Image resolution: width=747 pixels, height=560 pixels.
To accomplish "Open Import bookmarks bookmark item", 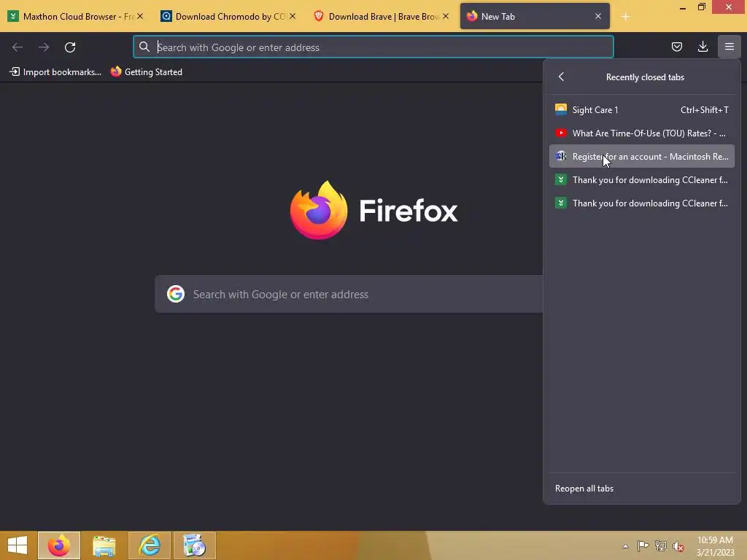I will [55, 72].
